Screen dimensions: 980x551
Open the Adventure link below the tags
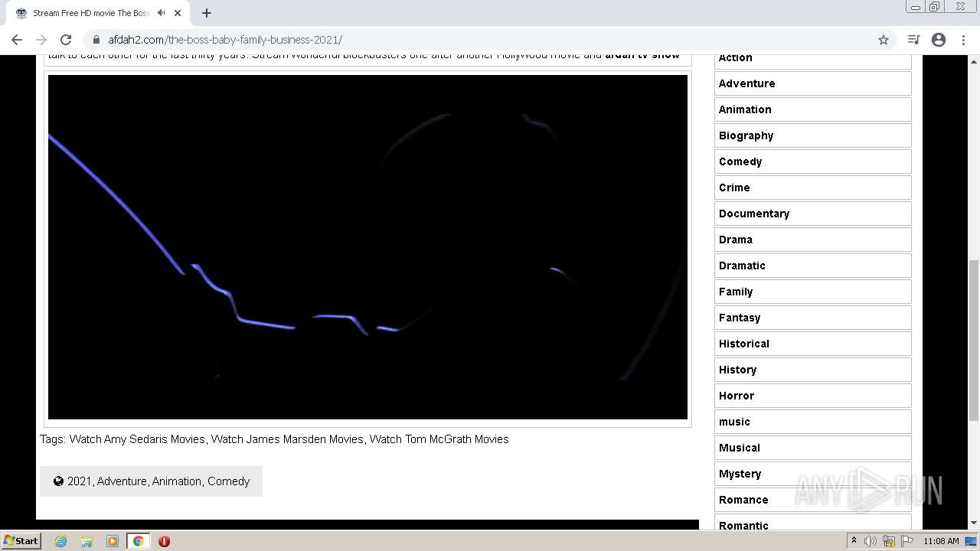tap(122, 481)
